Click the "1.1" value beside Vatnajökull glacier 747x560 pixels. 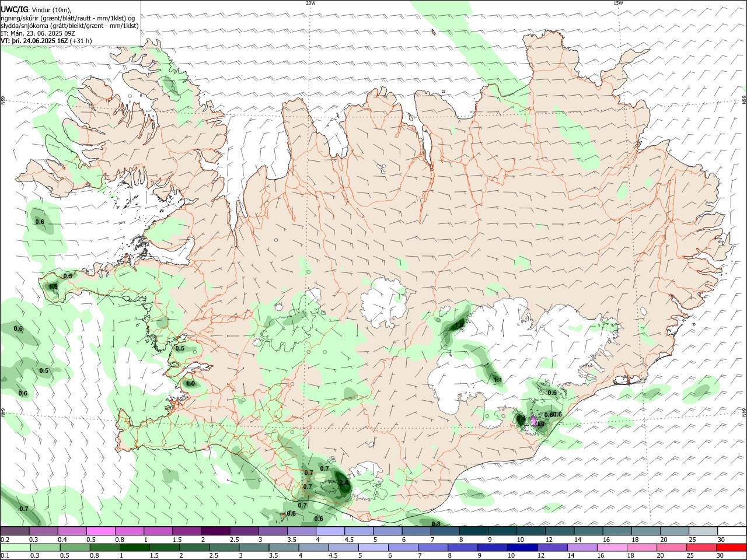coord(498,380)
